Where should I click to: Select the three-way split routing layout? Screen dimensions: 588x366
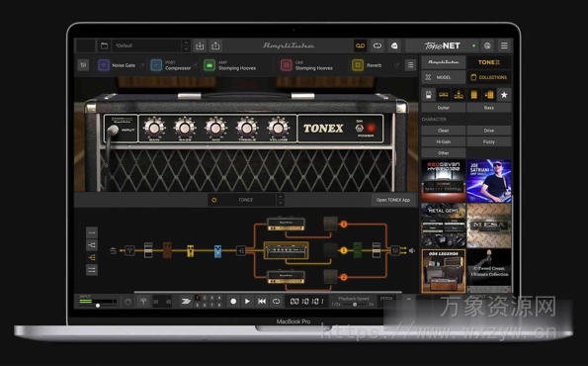coord(92,257)
